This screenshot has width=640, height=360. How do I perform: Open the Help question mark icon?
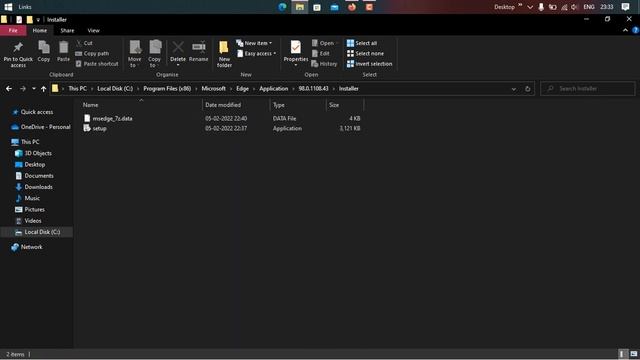click(x=635, y=30)
